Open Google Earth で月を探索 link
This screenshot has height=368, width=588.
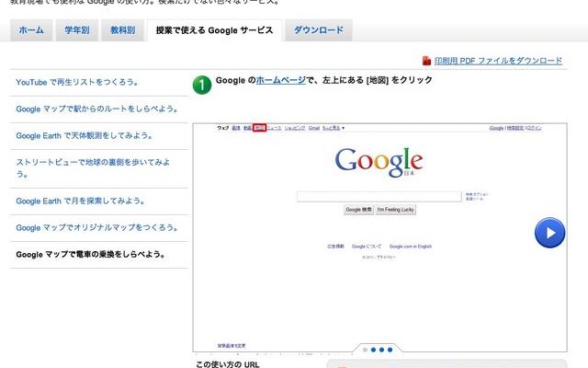[80, 201]
